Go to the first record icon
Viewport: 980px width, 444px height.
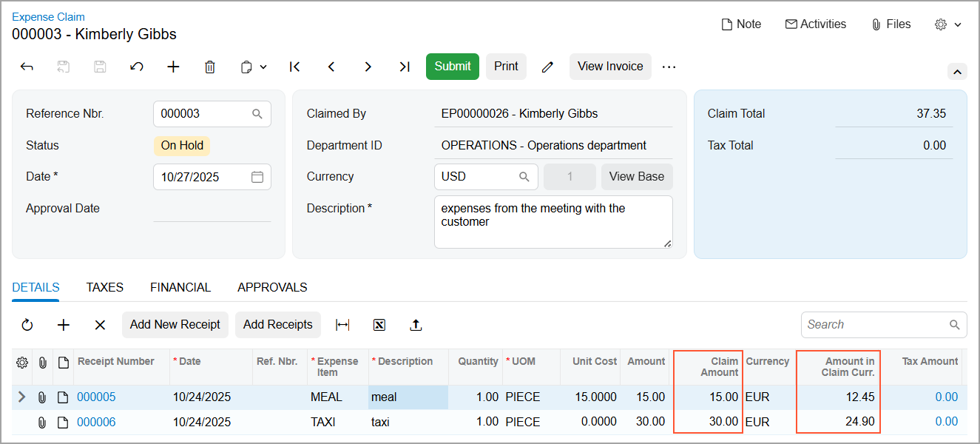tap(294, 67)
